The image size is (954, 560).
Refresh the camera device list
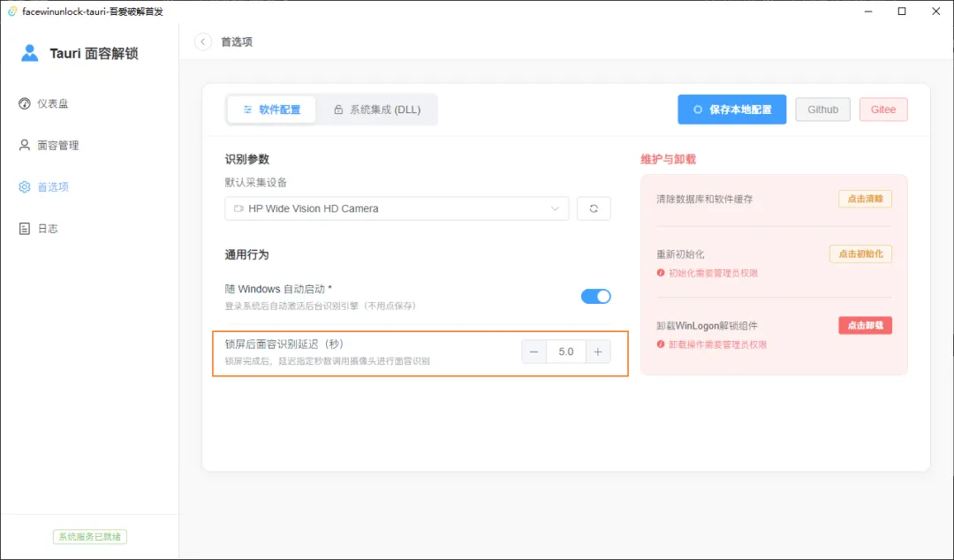pyautogui.click(x=594, y=208)
